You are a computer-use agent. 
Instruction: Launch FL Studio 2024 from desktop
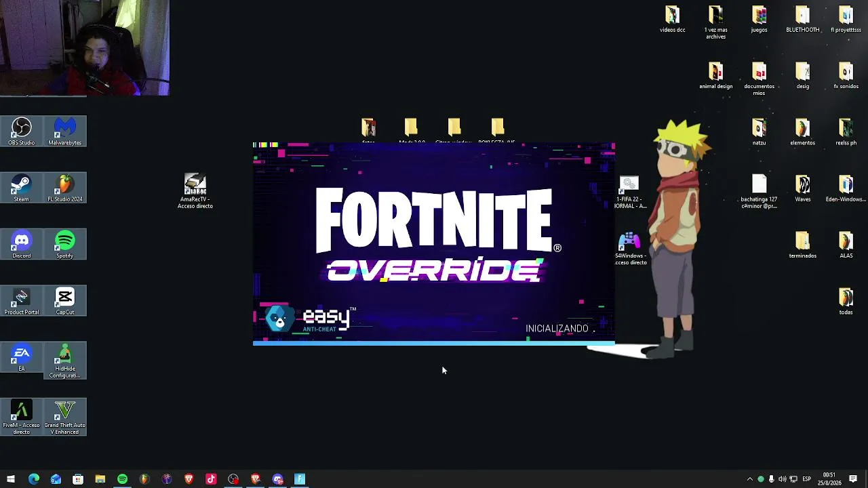65,188
